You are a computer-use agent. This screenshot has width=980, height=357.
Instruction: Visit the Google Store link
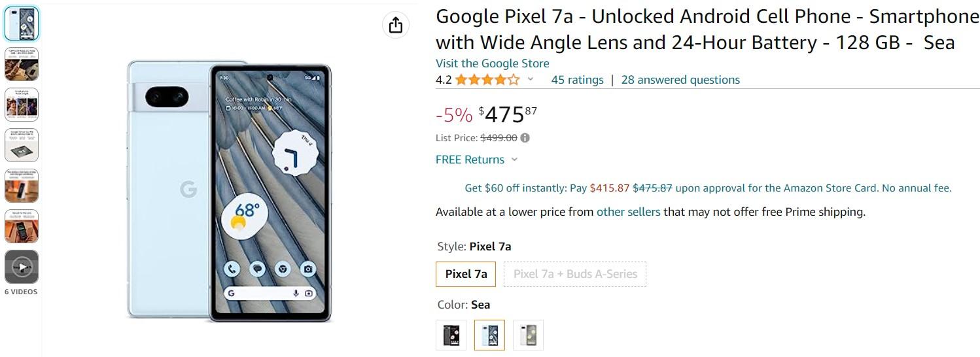coord(493,63)
